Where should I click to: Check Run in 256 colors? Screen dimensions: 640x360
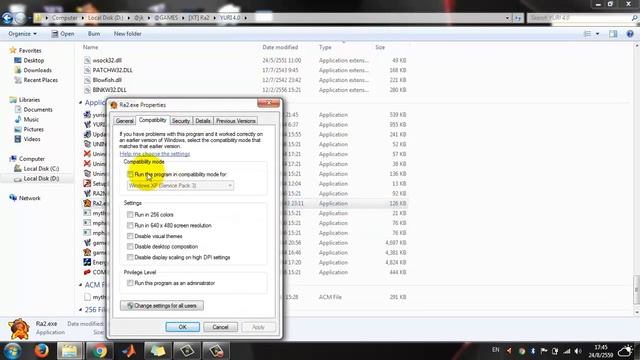(130, 214)
